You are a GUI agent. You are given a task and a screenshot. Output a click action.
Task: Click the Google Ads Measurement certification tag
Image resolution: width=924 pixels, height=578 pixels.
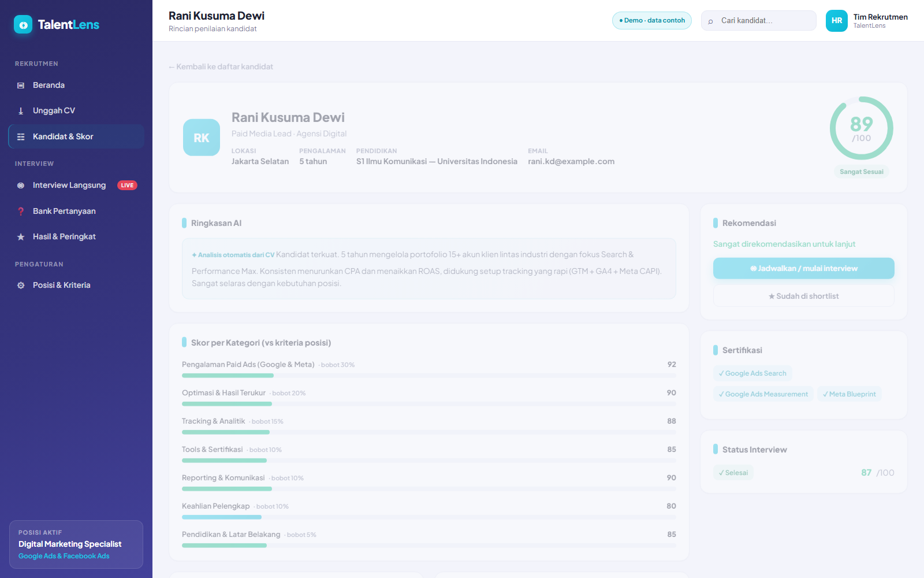763,394
